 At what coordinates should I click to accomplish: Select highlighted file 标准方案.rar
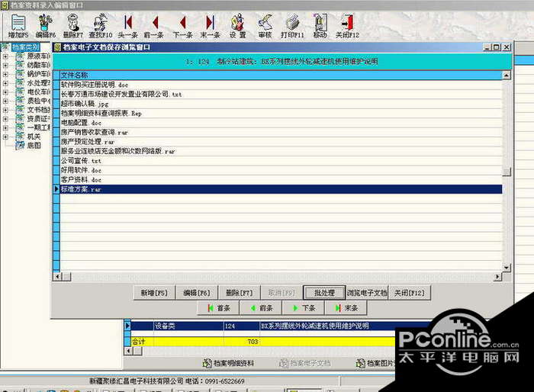tap(281, 189)
